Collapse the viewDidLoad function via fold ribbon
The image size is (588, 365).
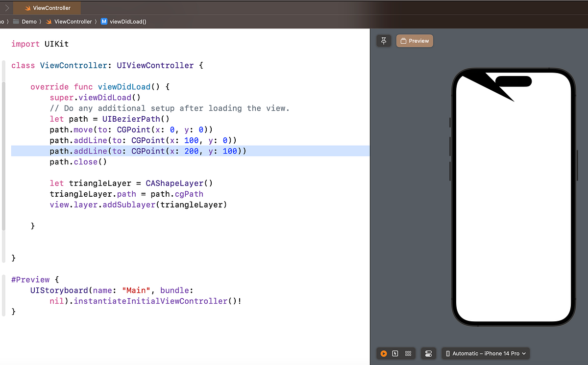coord(3,147)
